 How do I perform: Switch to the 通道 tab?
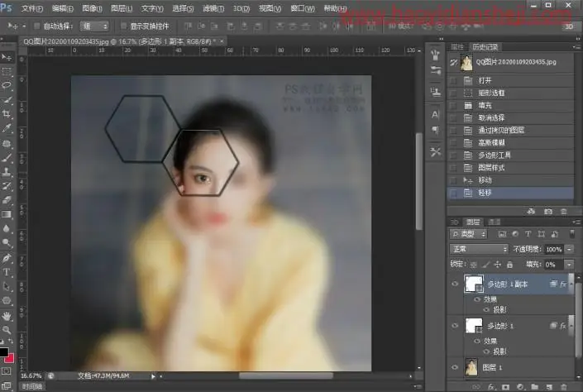494,222
